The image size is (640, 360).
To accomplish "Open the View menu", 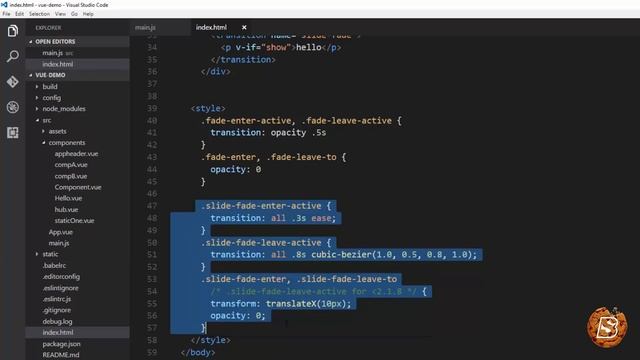I will (60, 14).
